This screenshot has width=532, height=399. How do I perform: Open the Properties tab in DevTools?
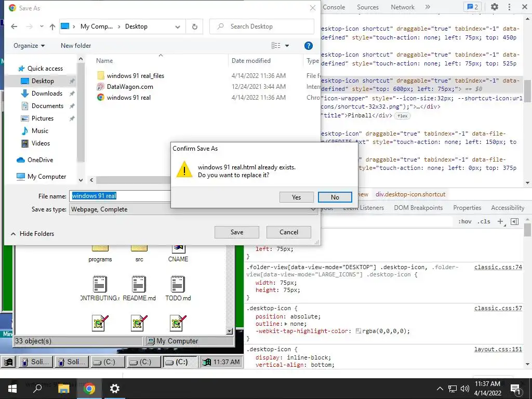click(x=467, y=208)
